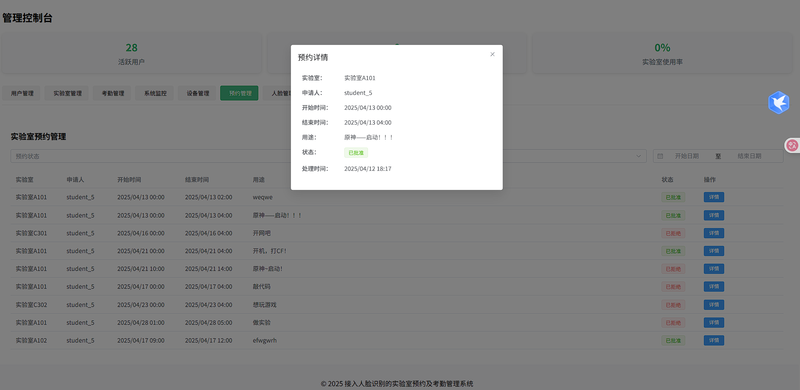Click the 实验室C302 cell in the table
The image size is (800, 390).
click(x=31, y=305)
